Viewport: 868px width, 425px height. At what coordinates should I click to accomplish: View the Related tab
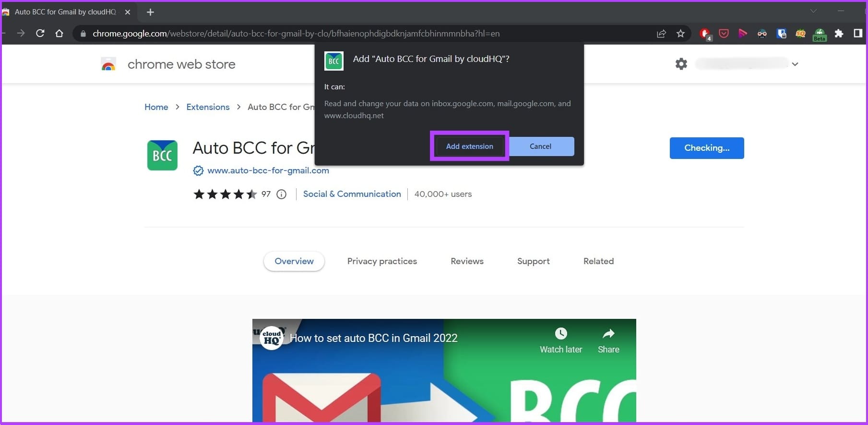point(598,261)
